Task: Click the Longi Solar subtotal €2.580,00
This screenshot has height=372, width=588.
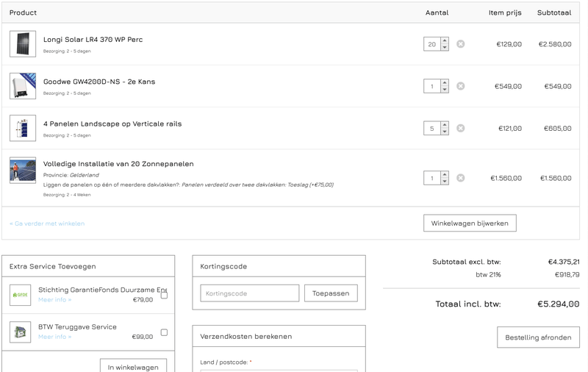Action: [555, 44]
